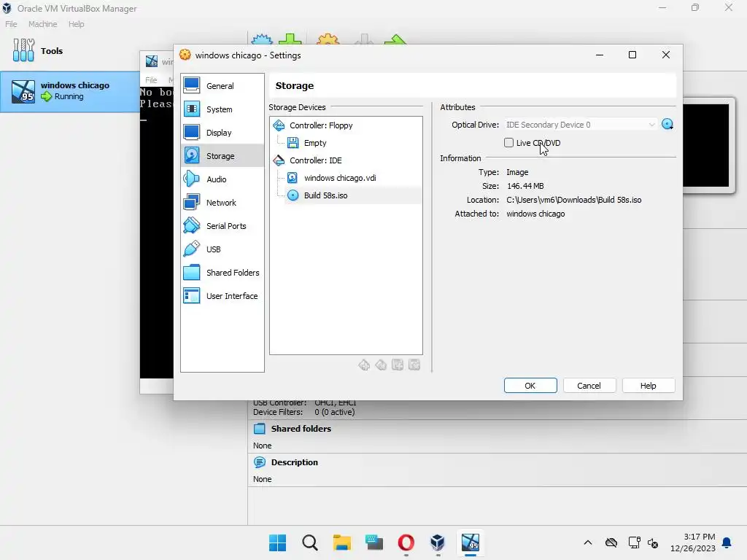The width and height of the screenshot is (747, 560).
Task: Switch to the running VM taskbar icon
Action: point(471,542)
